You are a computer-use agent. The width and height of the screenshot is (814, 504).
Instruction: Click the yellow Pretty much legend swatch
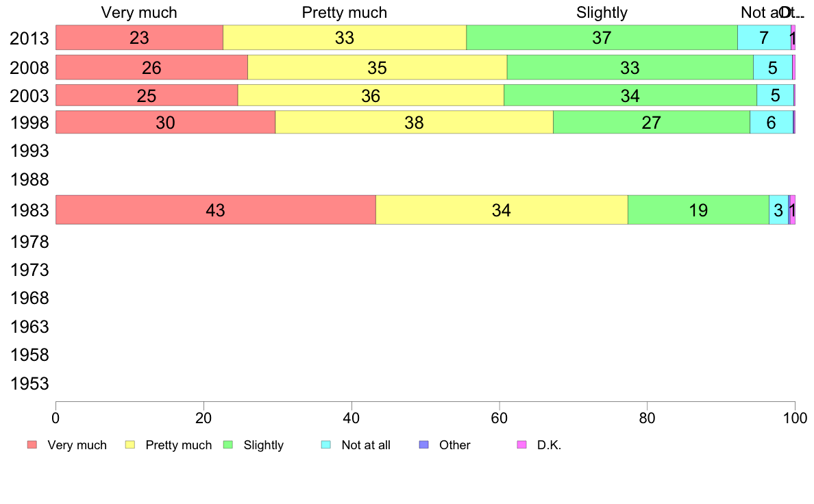130,445
